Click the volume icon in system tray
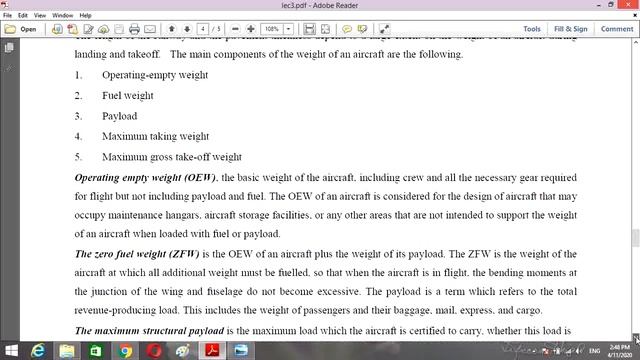This screenshot has height=360, width=640. pos(578,351)
